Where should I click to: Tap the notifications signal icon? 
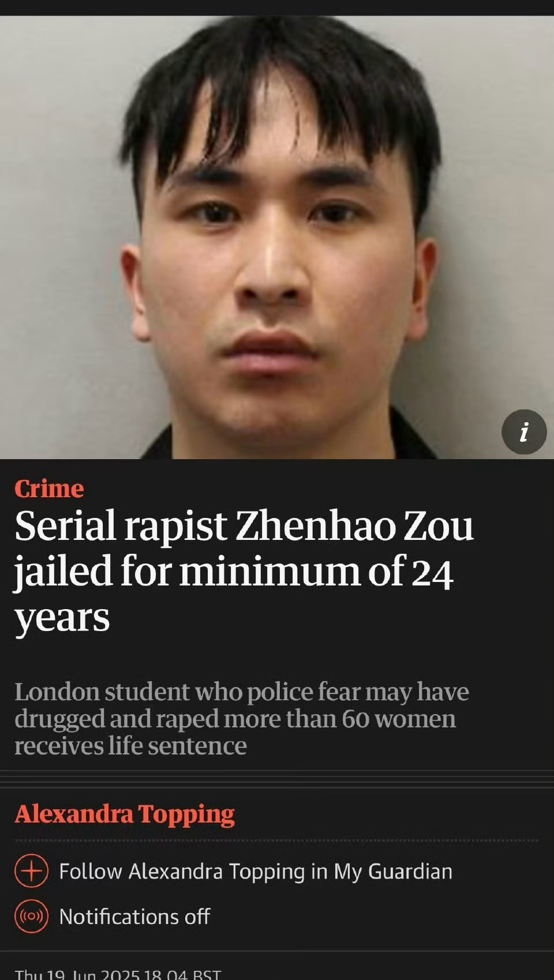[31, 916]
